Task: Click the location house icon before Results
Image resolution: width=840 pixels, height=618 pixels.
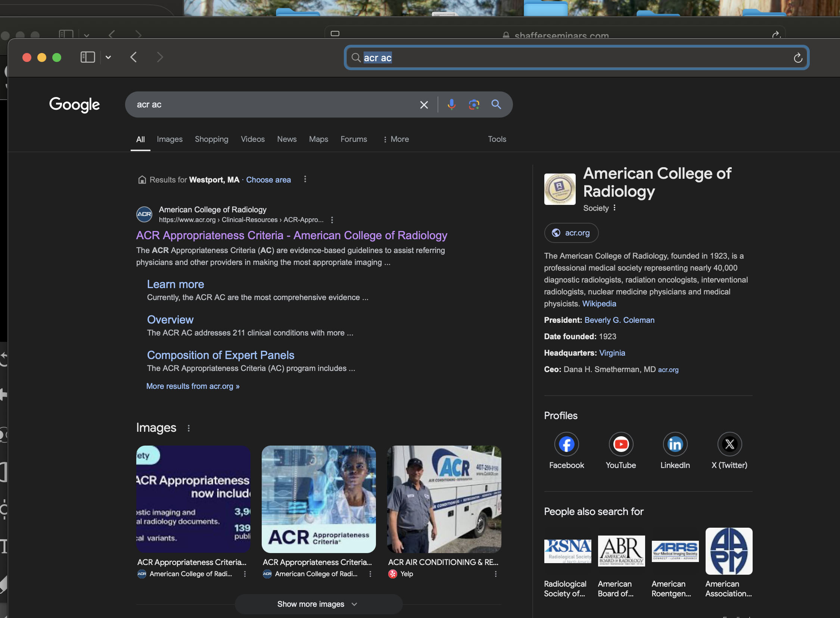Action: [142, 180]
